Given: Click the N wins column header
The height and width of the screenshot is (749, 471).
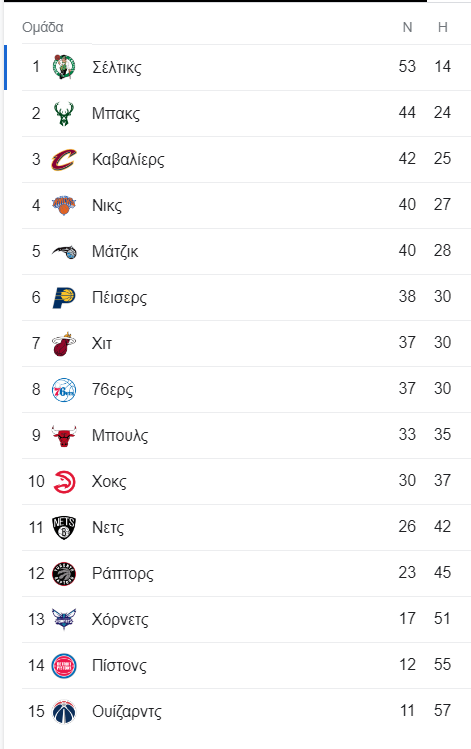Looking at the screenshot, I should [407, 27].
